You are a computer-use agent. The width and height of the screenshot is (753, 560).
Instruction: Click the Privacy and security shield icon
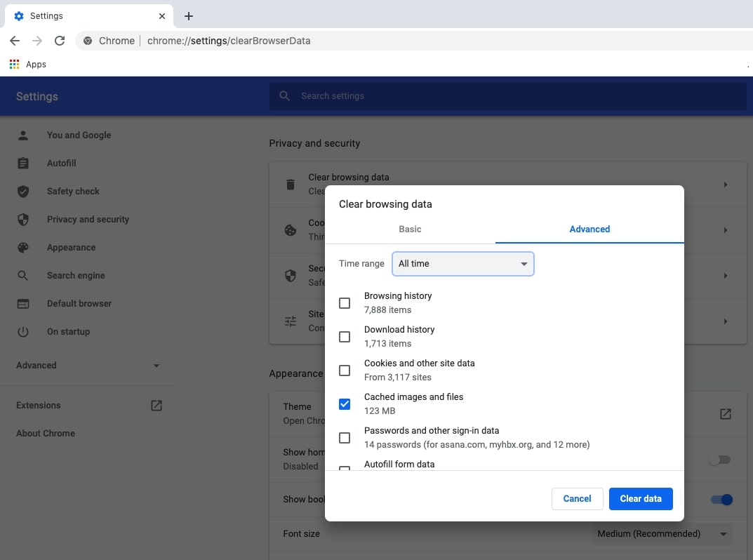[x=23, y=220]
